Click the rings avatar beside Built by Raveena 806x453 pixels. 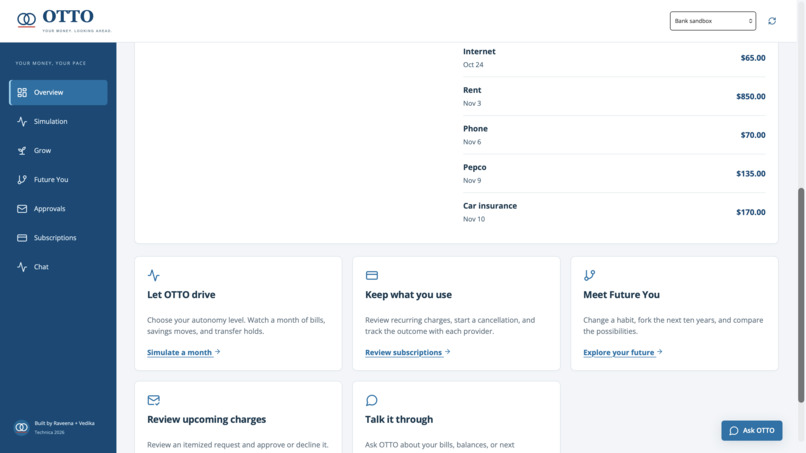point(22,427)
